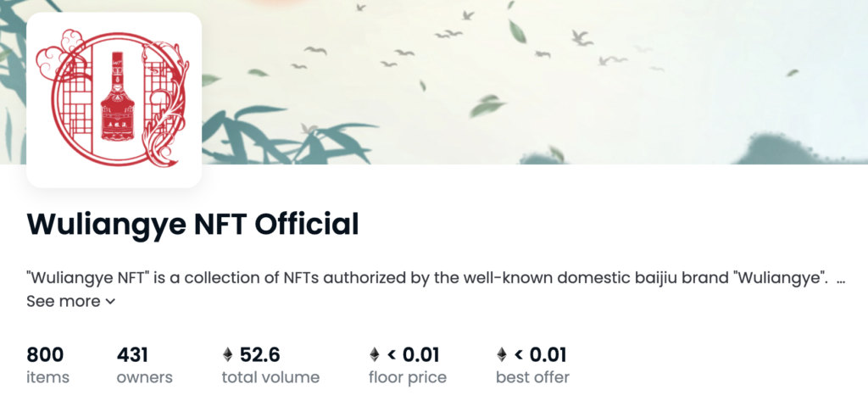Click the floor price value under 0.01
This screenshot has width=868, height=412.
tap(415, 354)
